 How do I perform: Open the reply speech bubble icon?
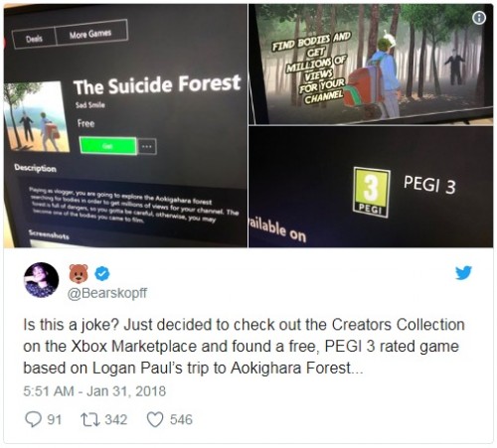pos(34,419)
